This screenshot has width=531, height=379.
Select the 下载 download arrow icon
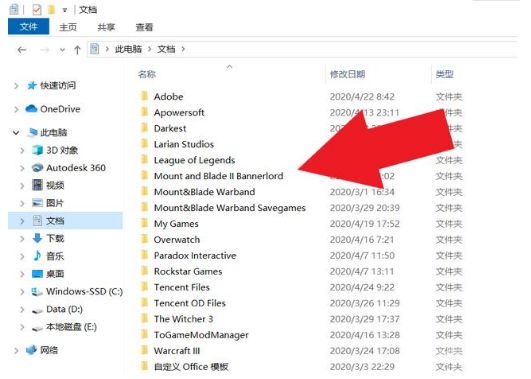pos(37,238)
